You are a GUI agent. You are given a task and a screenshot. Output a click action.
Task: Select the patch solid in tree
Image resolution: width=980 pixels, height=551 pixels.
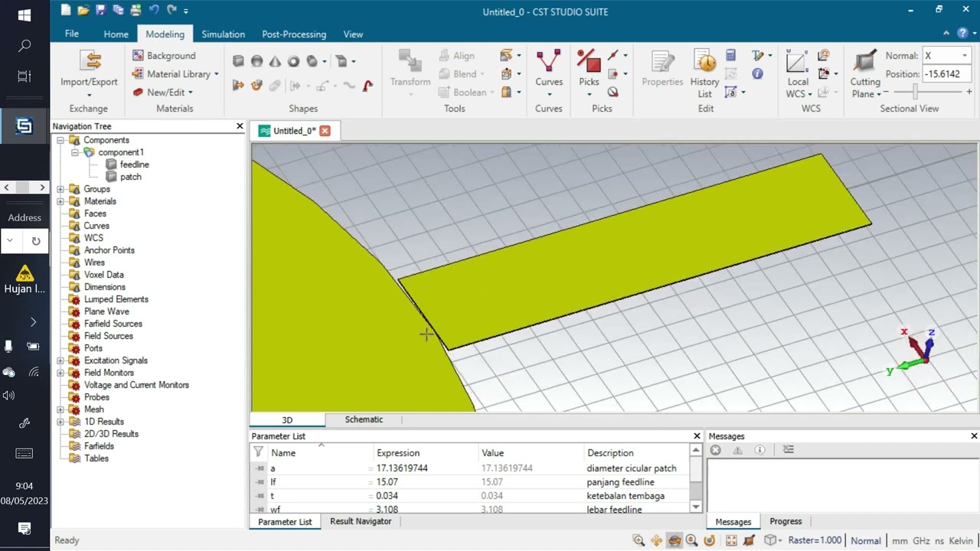point(130,177)
